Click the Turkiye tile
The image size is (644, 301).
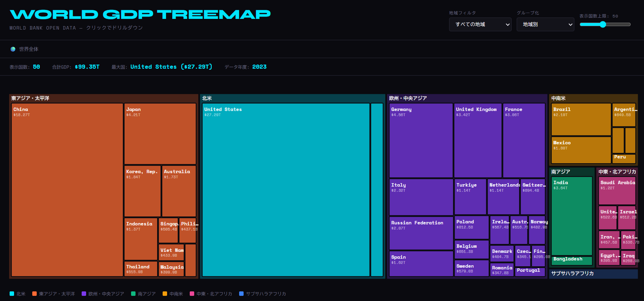point(470,197)
